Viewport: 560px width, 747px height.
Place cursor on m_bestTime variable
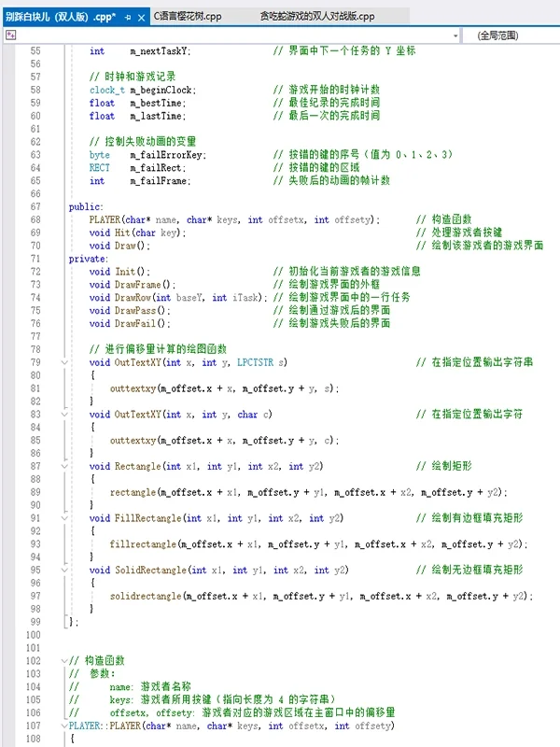[158, 103]
